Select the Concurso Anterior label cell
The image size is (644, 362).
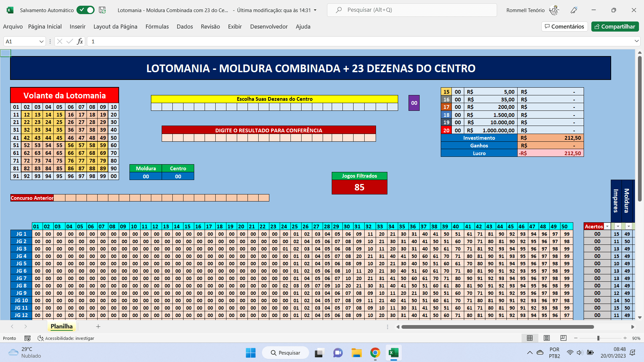pyautogui.click(x=32, y=198)
